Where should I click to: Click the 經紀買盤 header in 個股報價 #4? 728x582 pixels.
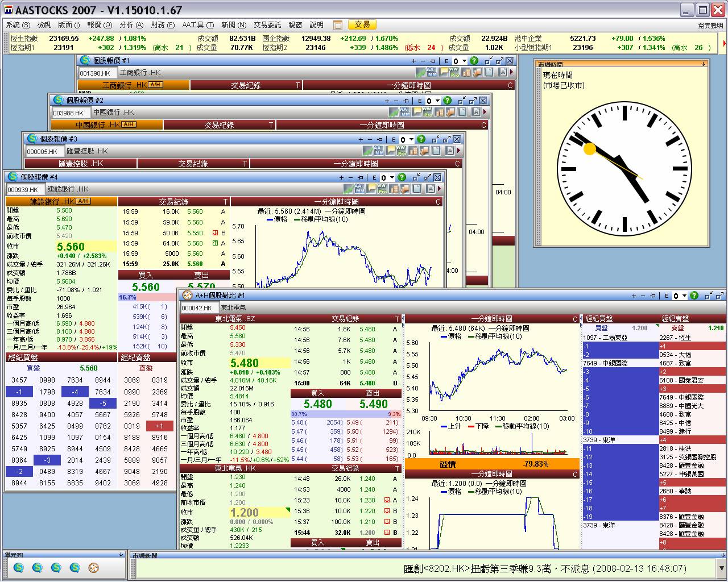(61, 357)
